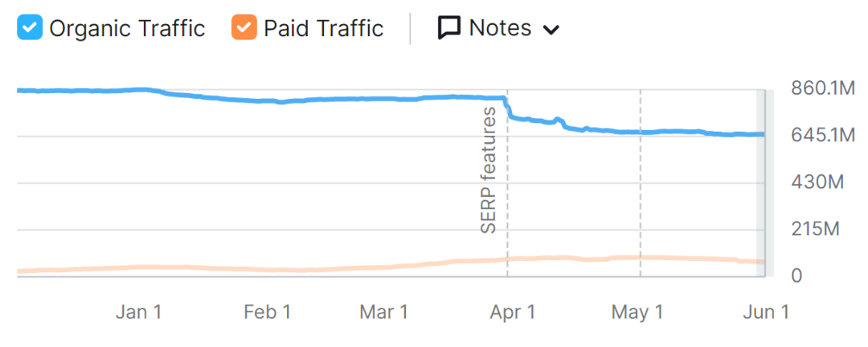Viewport: 868px width, 347px height.
Task: Click the Paid Traffic legend label
Action: [x=323, y=29]
